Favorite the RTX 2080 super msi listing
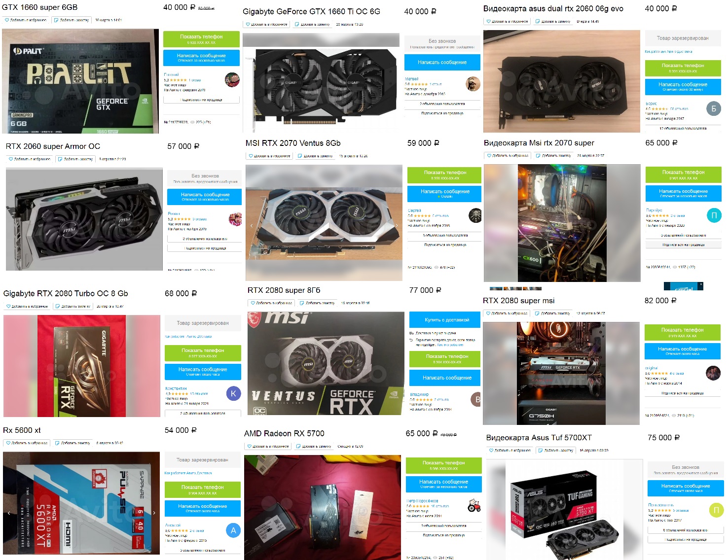728x560 pixels. pyautogui.click(x=507, y=314)
